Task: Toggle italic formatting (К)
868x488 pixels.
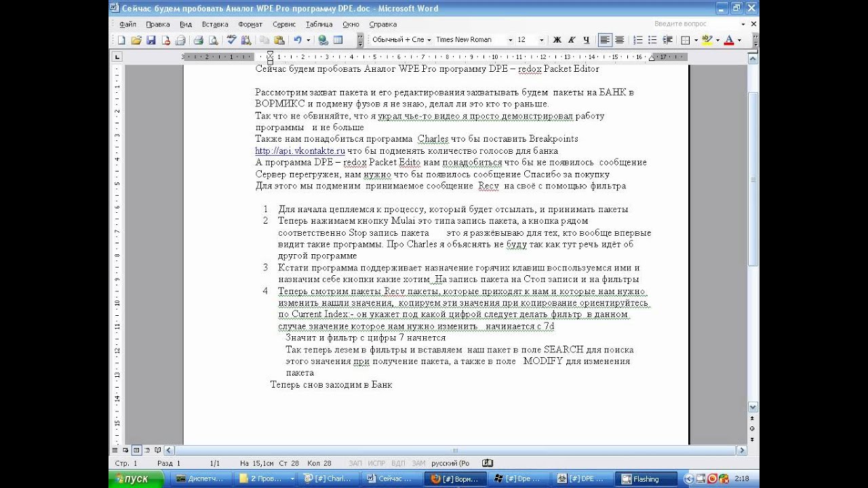Action: [x=572, y=40]
